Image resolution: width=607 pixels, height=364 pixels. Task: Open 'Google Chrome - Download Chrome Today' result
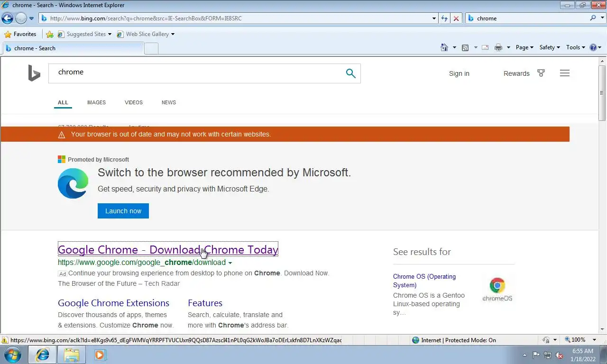click(x=168, y=250)
